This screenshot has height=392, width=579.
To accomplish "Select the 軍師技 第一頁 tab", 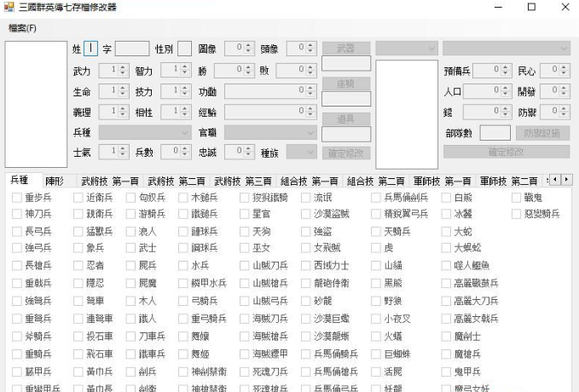I will (x=442, y=182).
